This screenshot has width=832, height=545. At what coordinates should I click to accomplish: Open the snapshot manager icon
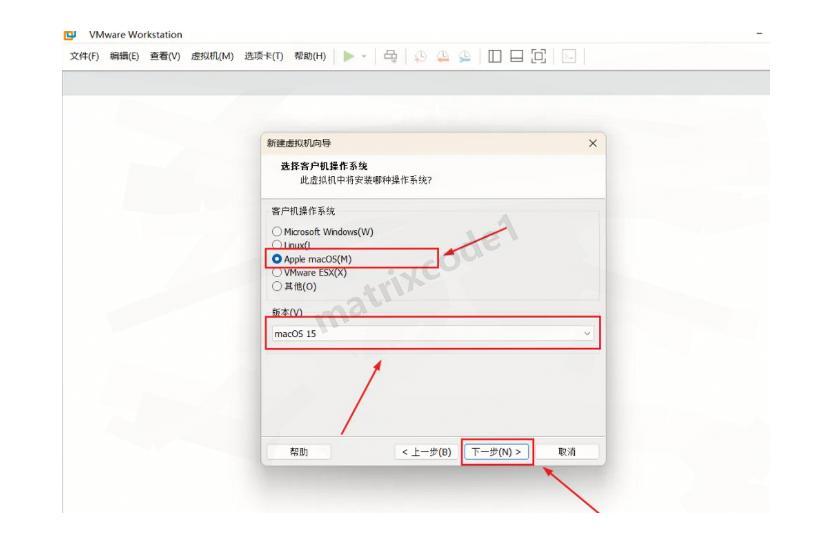[x=465, y=56]
